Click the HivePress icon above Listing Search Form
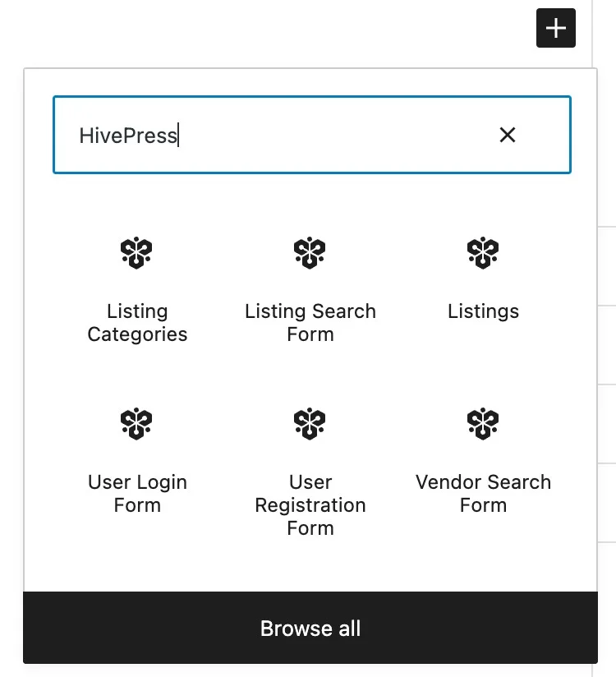This screenshot has width=616, height=677. point(310,252)
